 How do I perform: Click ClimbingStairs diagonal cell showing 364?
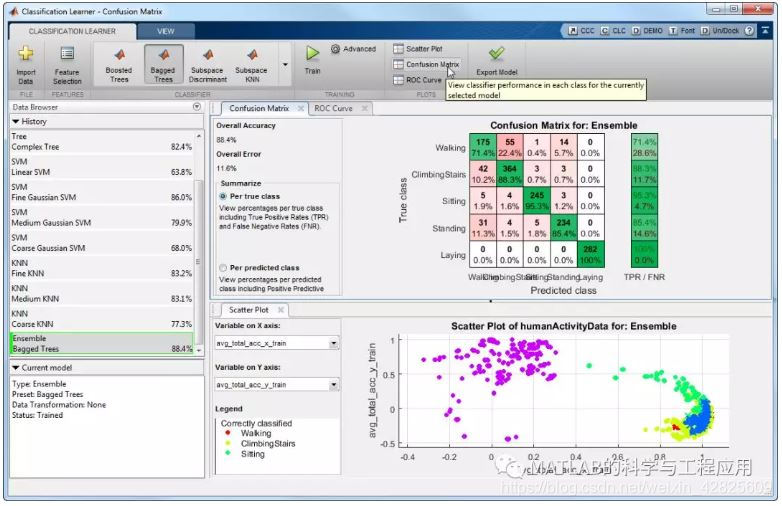(x=510, y=174)
